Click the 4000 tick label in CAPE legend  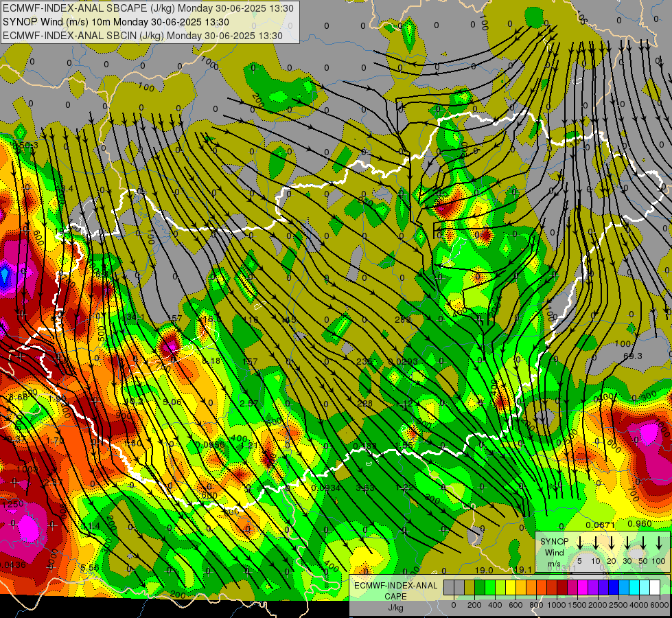(x=640, y=605)
